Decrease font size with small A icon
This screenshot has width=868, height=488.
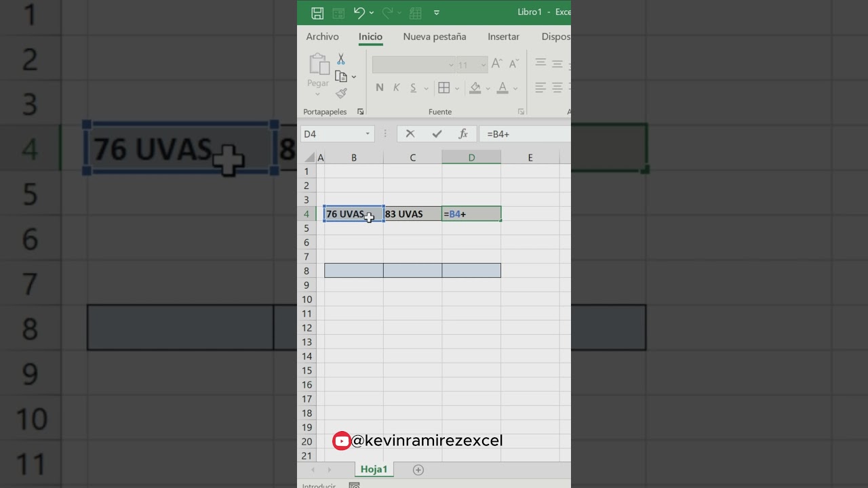point(513,64)
